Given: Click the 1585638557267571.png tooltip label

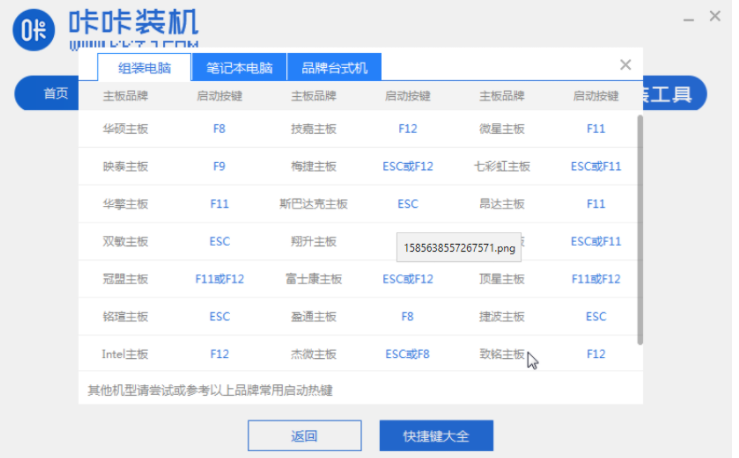Looking at the screenshot, I should [459, 247].
